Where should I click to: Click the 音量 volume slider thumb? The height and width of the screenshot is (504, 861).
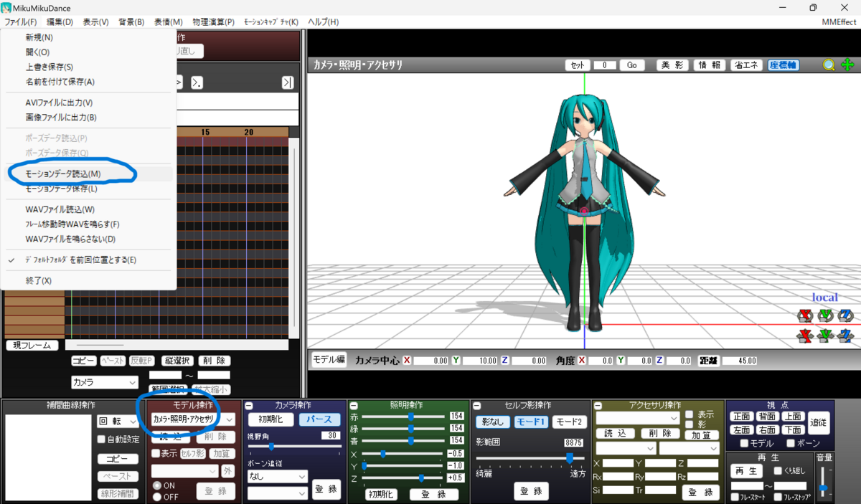(824, 488)
